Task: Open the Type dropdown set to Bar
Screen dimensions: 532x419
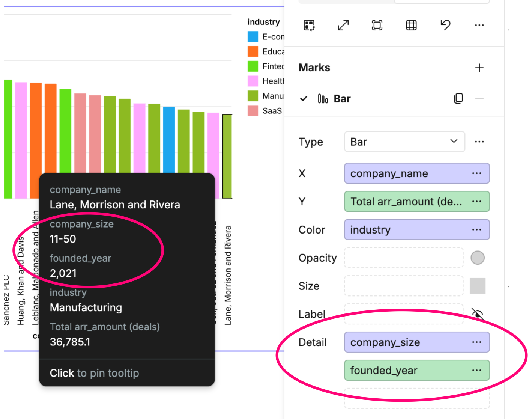Action: 404,142
